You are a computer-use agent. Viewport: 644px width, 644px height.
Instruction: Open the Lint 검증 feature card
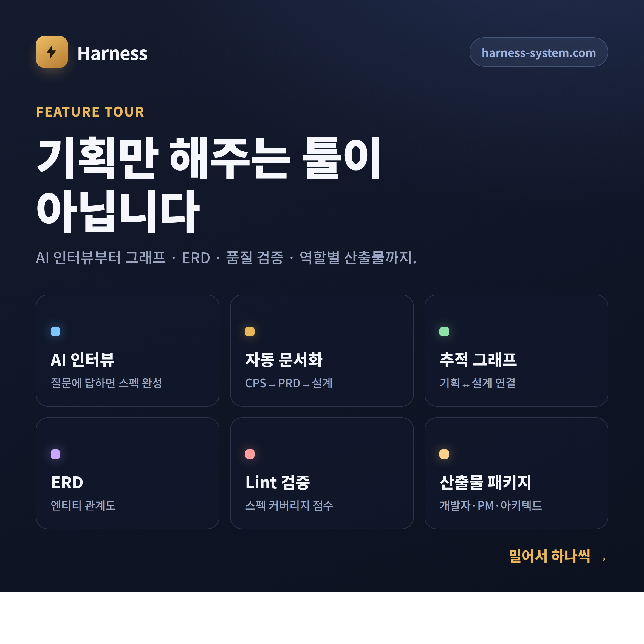point(322,473)
